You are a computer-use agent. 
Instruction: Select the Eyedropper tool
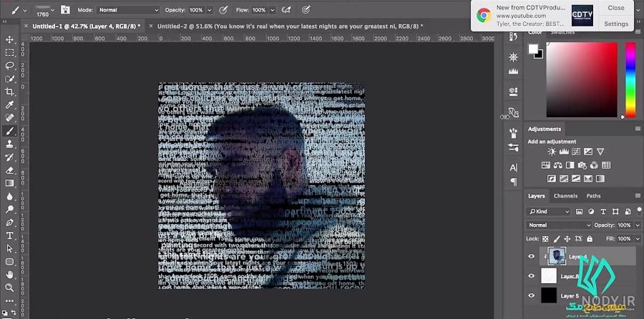pyautogui.click(x=9, y=105)
